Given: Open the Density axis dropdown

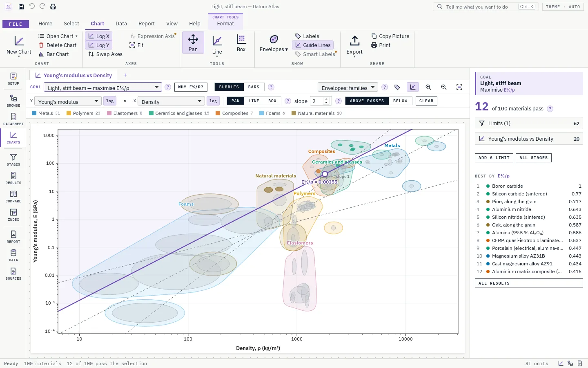Looking at the screenshot, I should click(x=171, y=101).
